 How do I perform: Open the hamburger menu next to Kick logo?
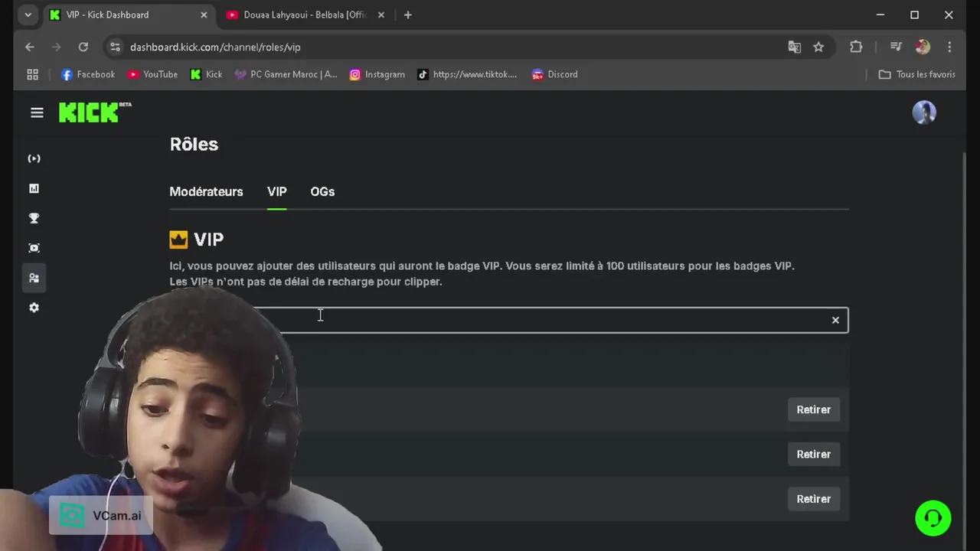(x=37, y=112)
